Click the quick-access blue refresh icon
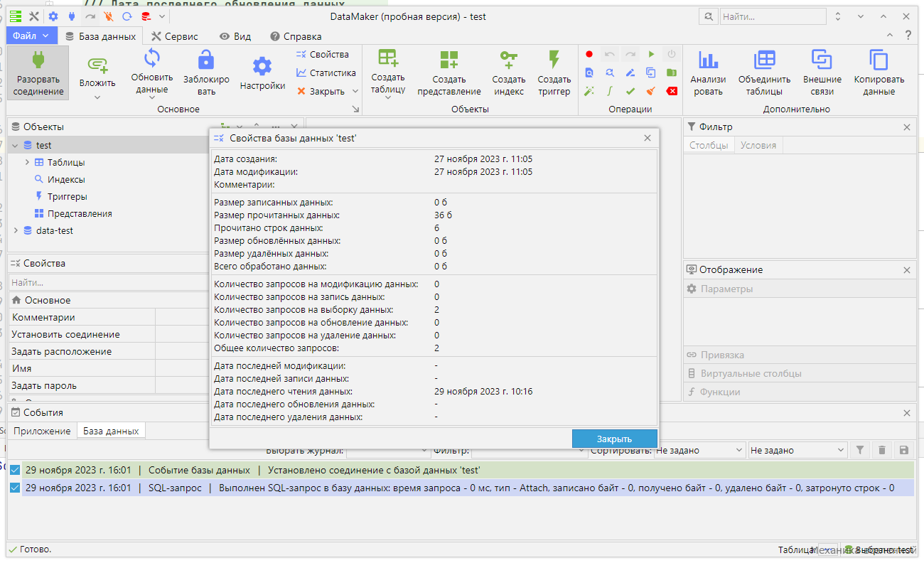 (x=127, y=16)
